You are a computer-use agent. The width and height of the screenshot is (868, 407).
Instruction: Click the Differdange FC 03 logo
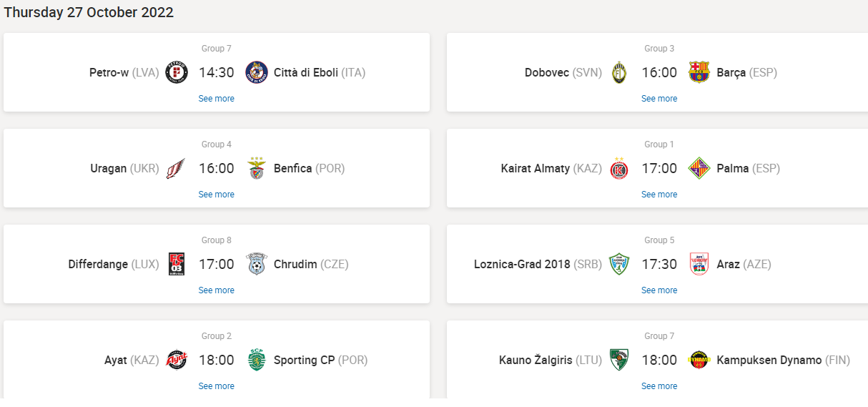click(x=177, y=265)
